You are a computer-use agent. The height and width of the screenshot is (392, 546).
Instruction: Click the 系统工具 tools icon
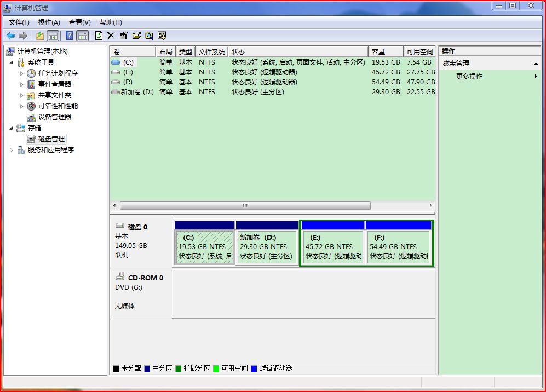tap(21, 62)
